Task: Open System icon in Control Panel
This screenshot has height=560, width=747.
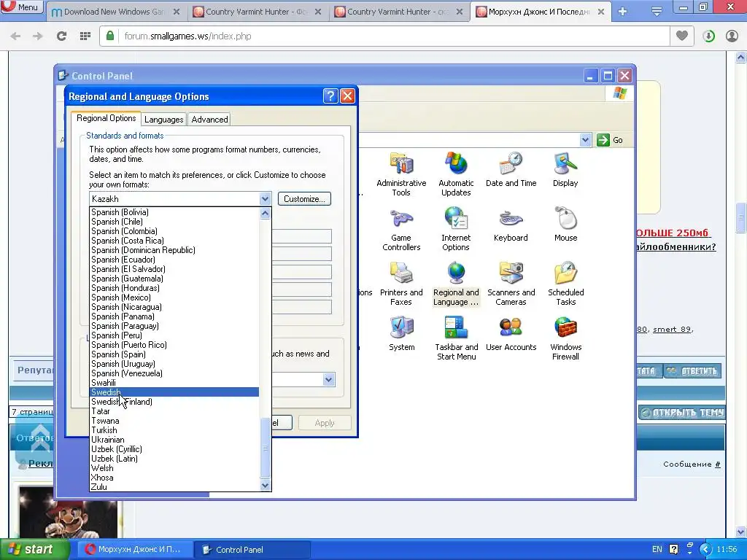Action: pos(401,334)
